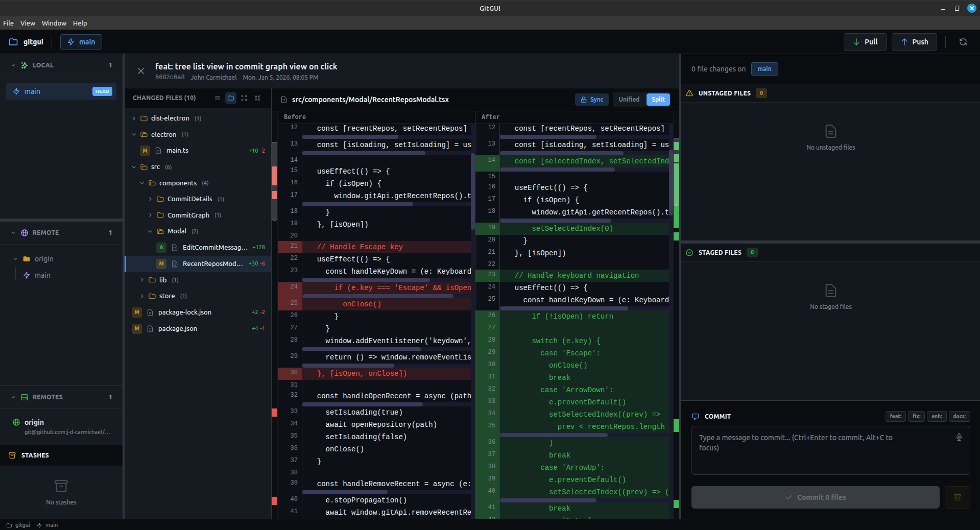Toggle Split diff view mode

point(657,100)
